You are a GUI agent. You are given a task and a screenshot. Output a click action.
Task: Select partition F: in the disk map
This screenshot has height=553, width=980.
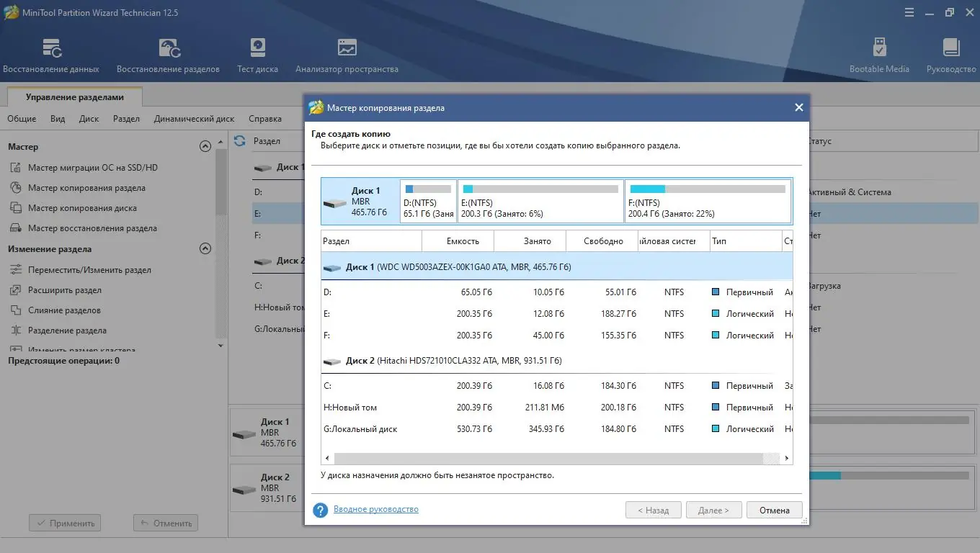(708, 201)
